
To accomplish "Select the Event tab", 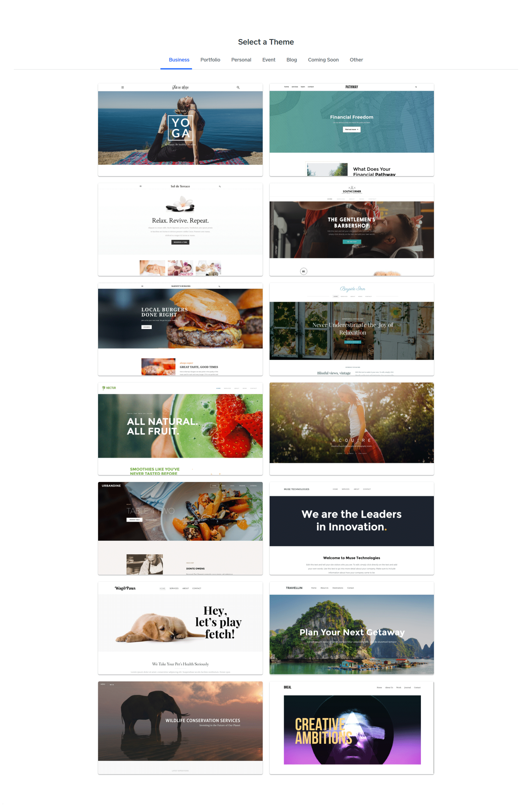I will [x=268, y=59].
